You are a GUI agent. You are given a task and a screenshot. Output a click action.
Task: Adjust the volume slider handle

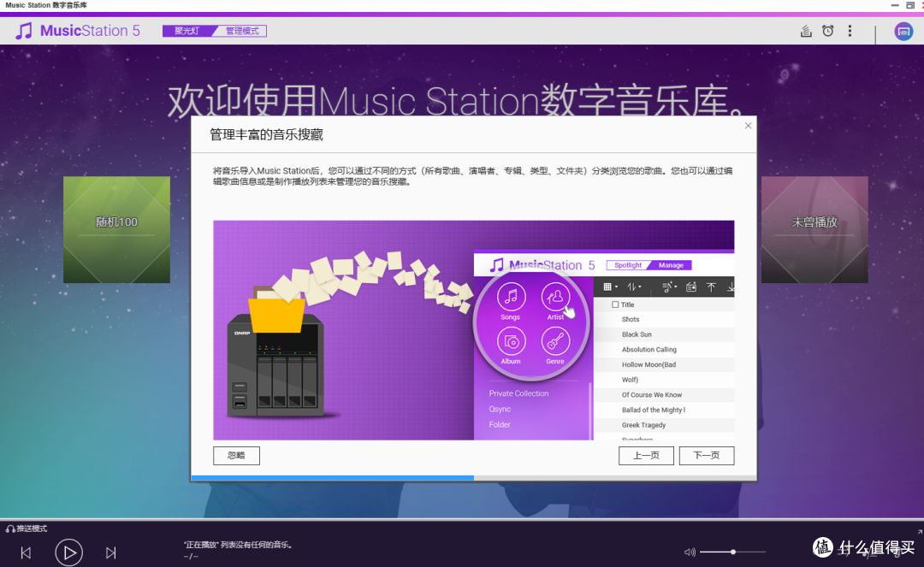[x=732, y=552]
